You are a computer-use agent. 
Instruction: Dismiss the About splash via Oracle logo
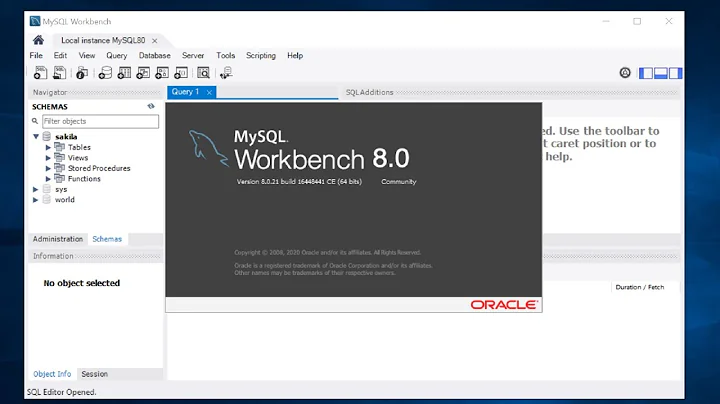click(x=504, y=305)
